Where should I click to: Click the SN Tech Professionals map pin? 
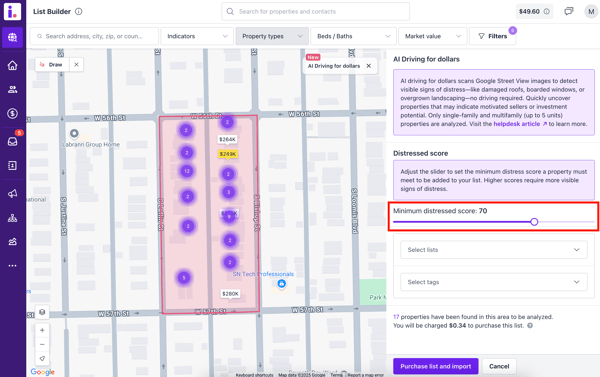coord(282,284)
